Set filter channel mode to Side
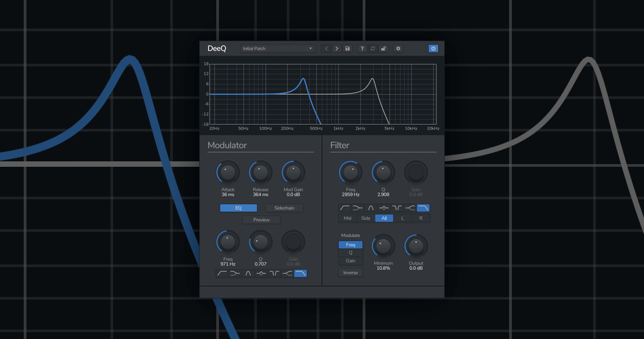The height and width of the screenshot is (339, 644). 365,218
